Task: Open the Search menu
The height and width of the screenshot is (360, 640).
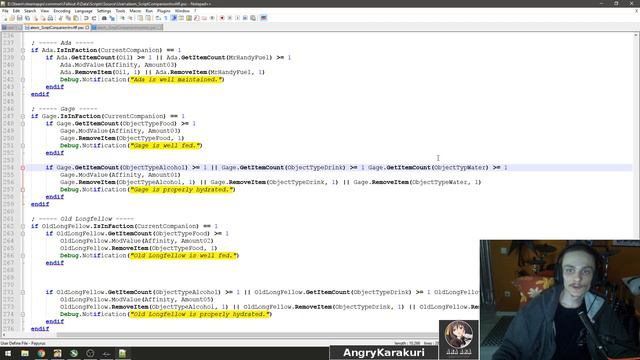Action: click(x=30, y=11)
